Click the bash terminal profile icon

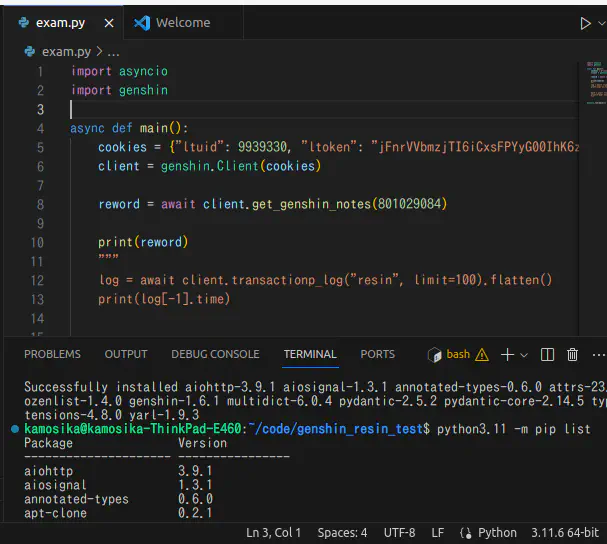click(x=434, y=354)
